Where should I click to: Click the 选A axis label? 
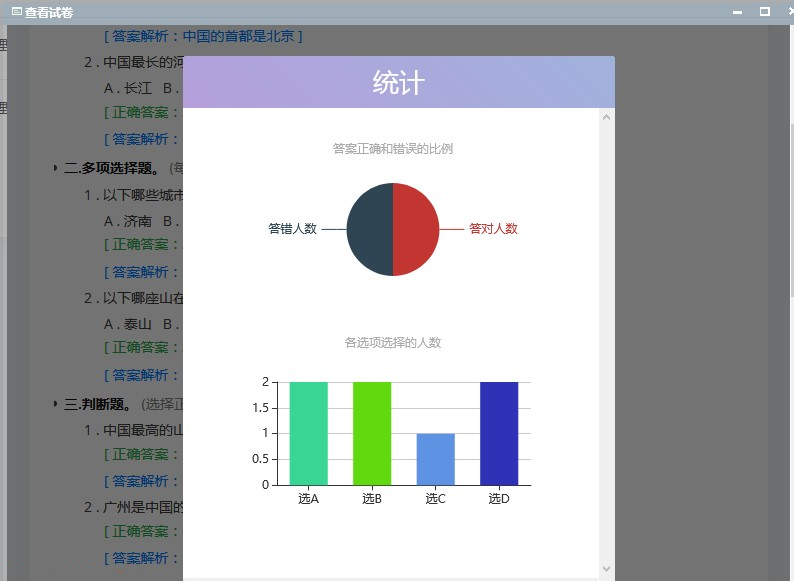click(308, 499)
